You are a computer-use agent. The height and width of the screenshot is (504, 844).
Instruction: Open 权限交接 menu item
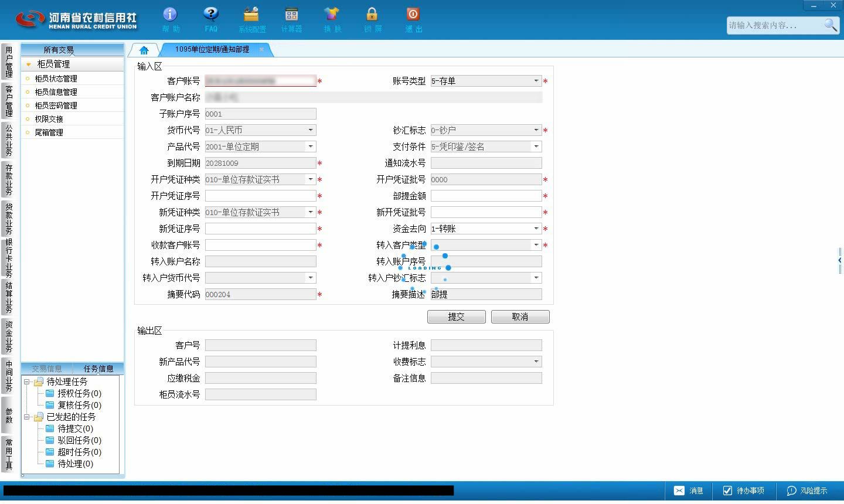[73, 119]
